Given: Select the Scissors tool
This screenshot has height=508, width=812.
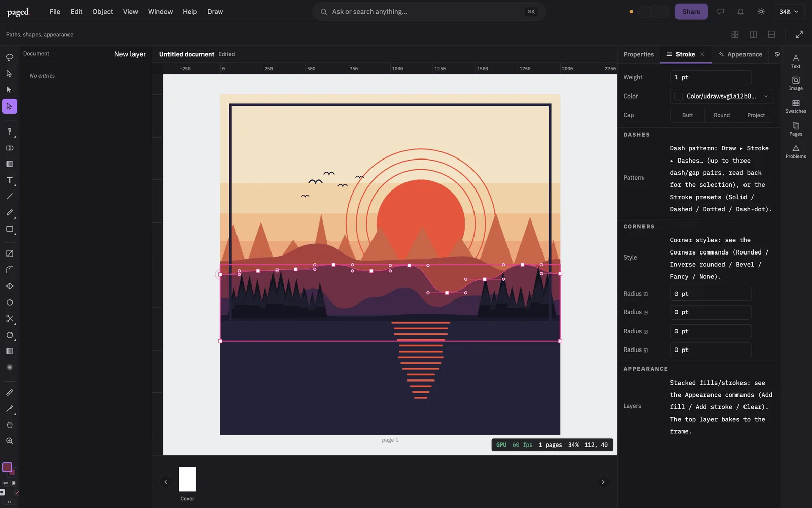Looking at the screenshot, I should [9, 319].
